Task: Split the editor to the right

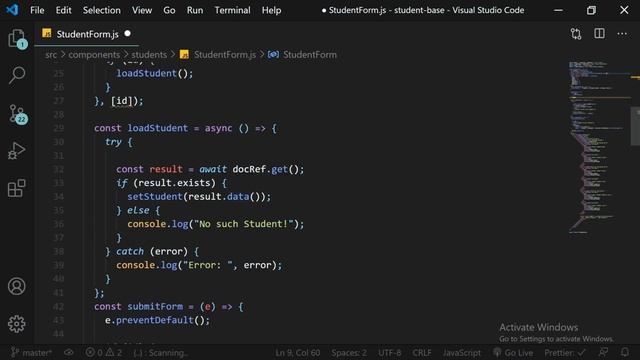Action: click(x=599, y=34)
